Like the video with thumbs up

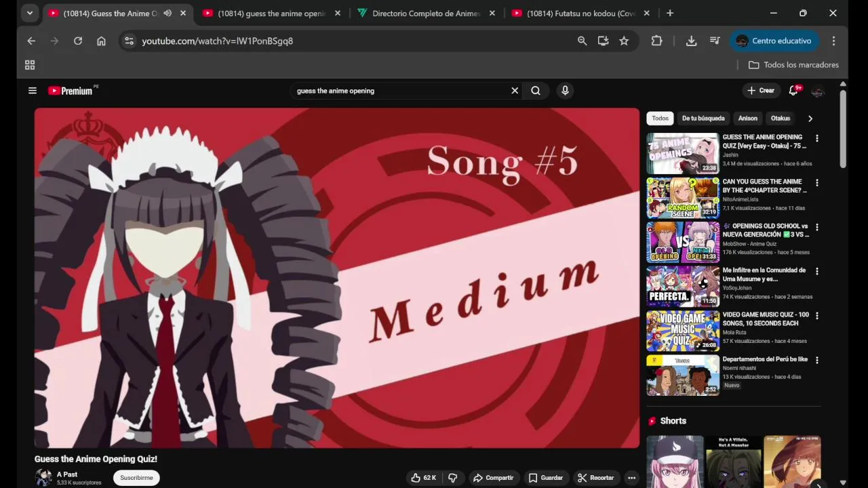click(424, 478)
